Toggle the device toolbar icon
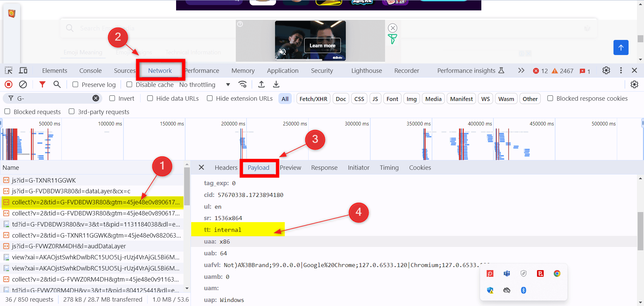Screen dimensions: 644x306 (x=23, y=70)
